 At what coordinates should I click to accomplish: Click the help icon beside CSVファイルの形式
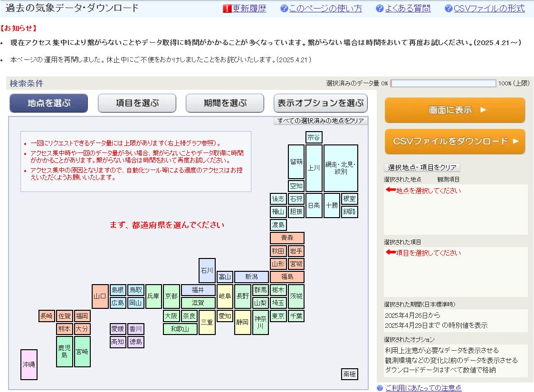[x=449, y=9]
